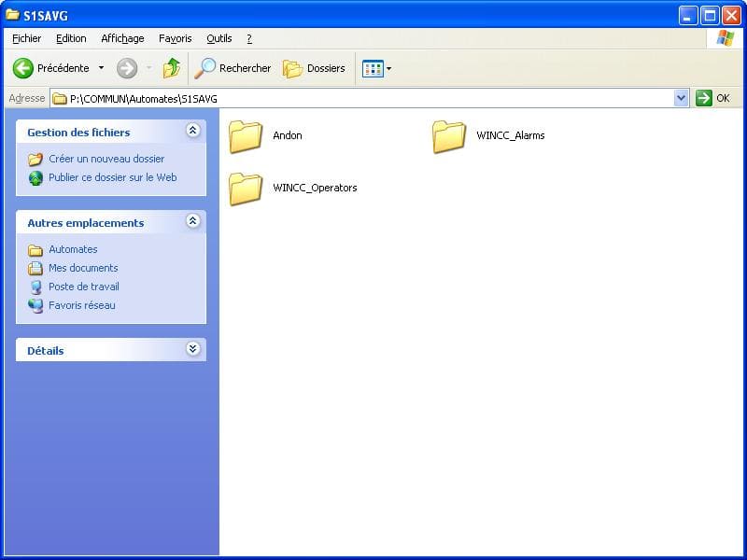Image resolution: width=747 pixels, height=560 pixels.
Task: Open the Fichier menu
Action: pos(27,38)
